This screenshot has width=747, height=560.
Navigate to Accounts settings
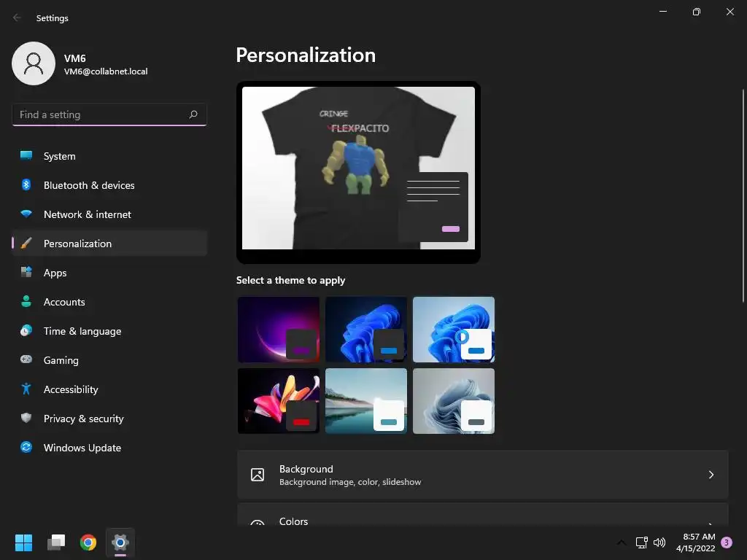point(109,302)
